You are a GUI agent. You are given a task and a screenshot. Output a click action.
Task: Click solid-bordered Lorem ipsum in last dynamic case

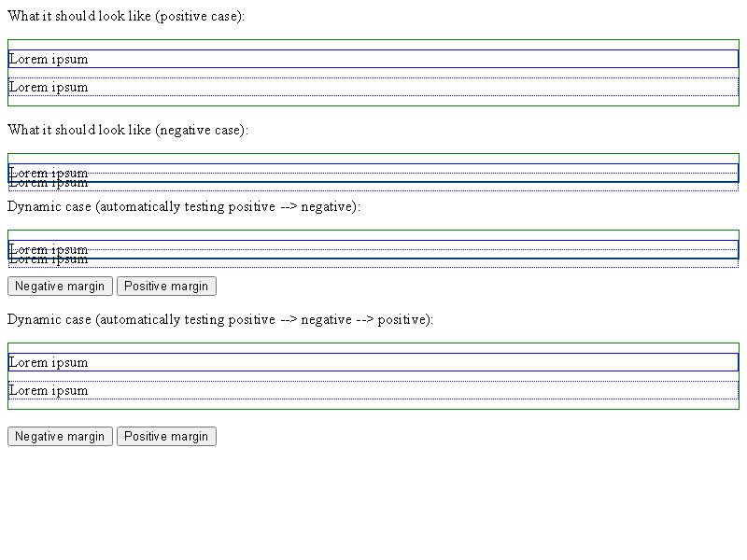[x=49, y=362]
